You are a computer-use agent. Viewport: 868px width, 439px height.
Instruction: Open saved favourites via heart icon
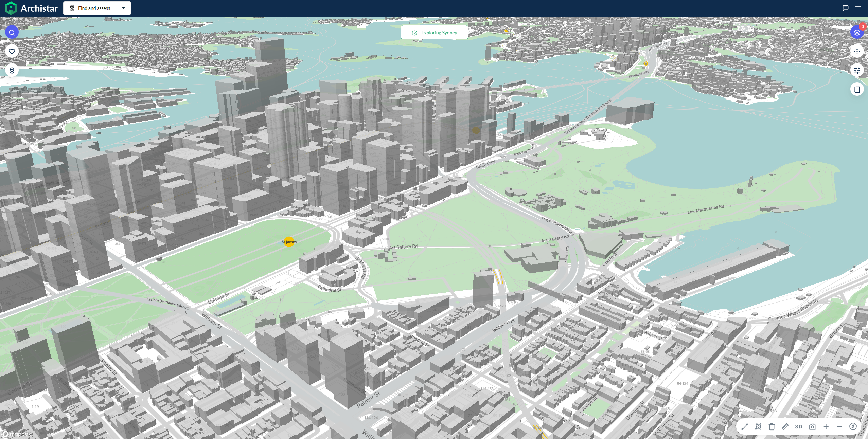tap(12, 52)
